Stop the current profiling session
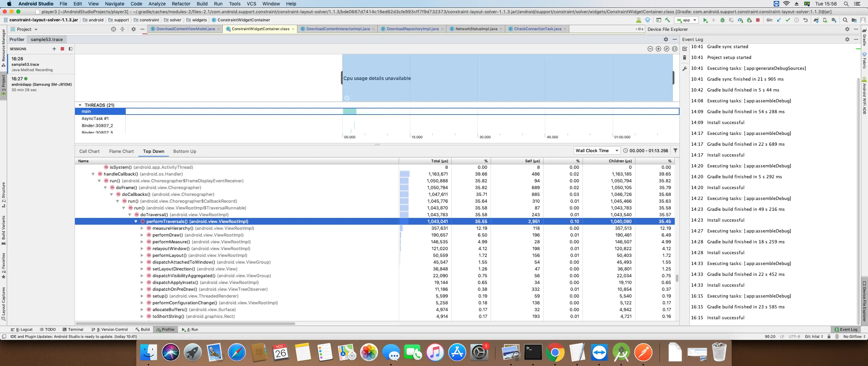The image size is (868, 366). 62,49
